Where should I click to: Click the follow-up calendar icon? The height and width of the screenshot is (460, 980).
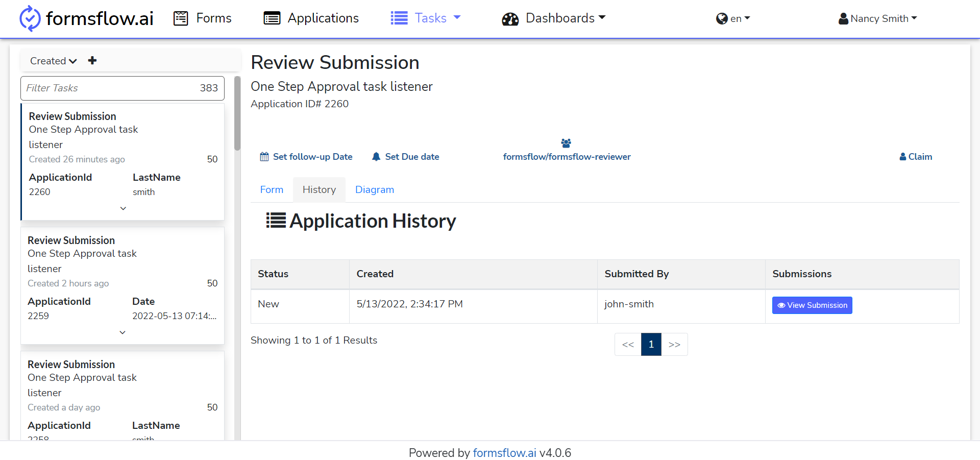pos(264,157)
